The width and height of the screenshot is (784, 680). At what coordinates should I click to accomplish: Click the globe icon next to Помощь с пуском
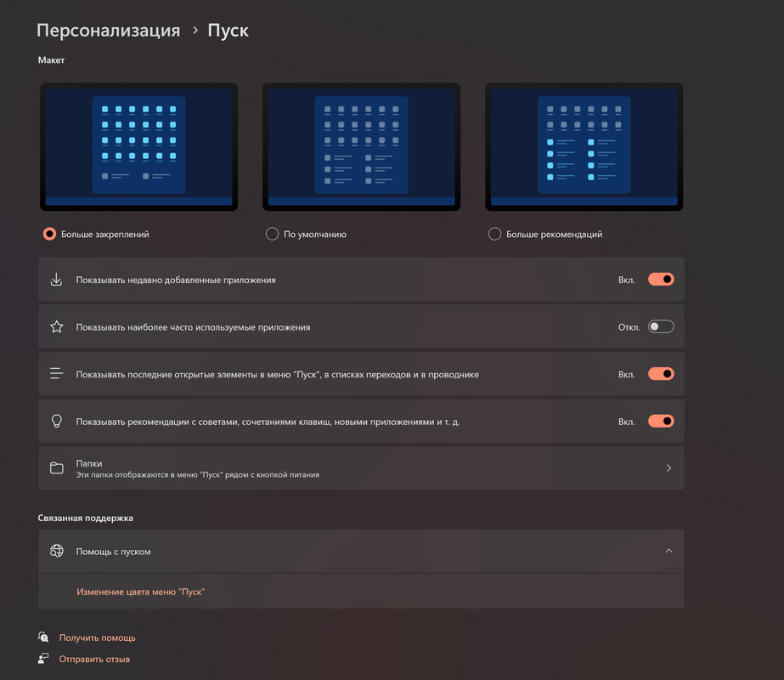coord(57,551)
